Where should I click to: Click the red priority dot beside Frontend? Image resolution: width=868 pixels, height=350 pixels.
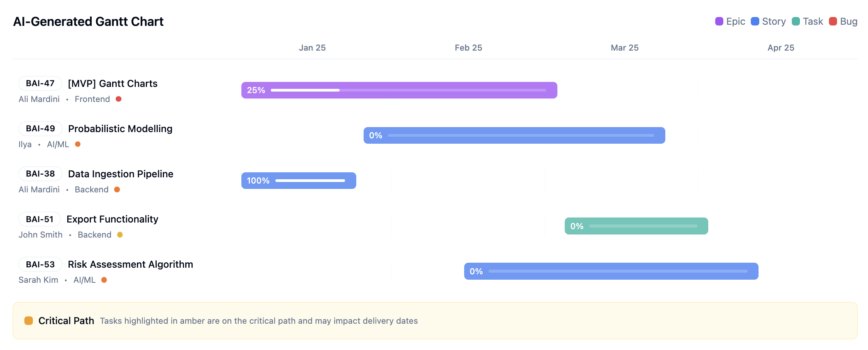(x=119, y=99)
